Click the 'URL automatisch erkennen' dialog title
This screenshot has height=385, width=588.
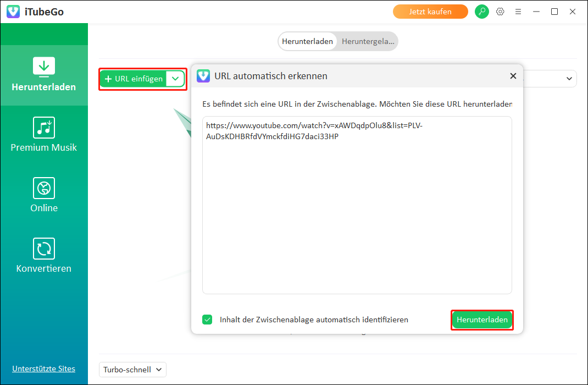coord(271,76)
